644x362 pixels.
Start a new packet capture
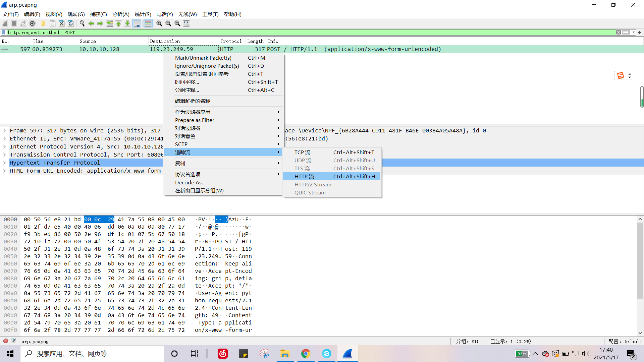click(x=5, y=23)
